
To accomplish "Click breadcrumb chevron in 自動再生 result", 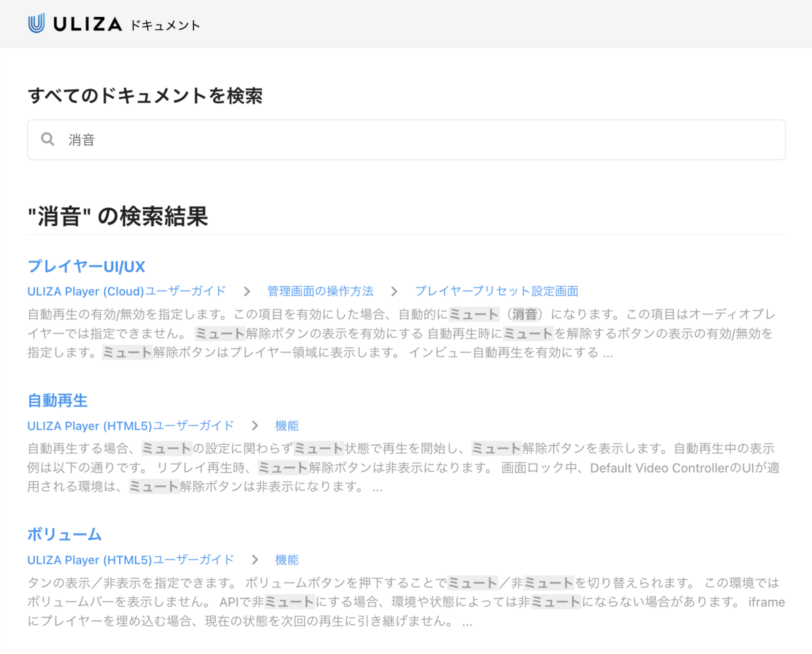I will pyautogui.click(x=255, y=427).
